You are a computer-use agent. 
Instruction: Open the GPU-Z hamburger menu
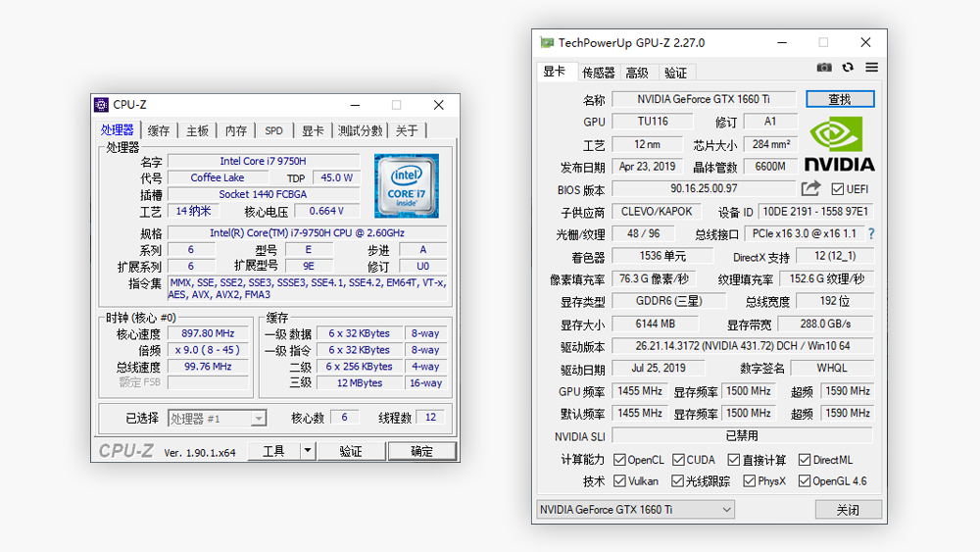pyautogui.click(x=871, y=67)
